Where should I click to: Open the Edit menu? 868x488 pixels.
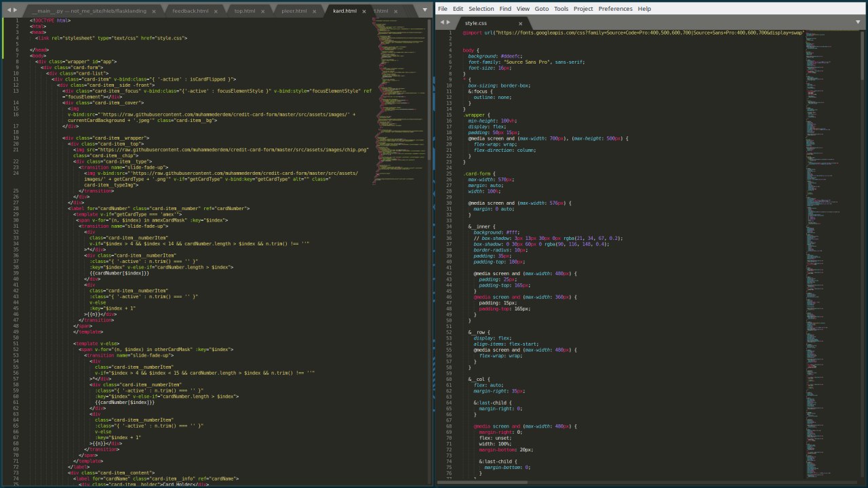coord(458,9)
